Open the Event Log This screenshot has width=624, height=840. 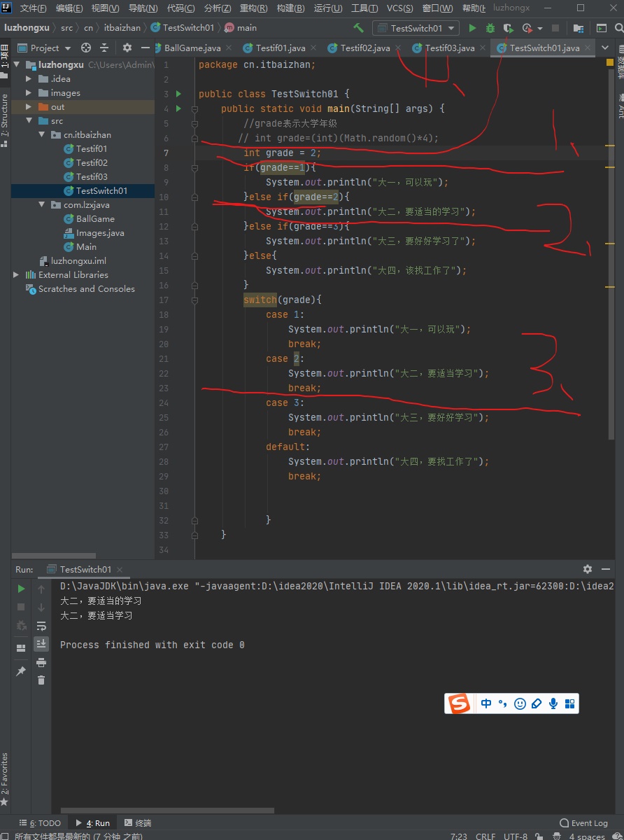[584, 823]
